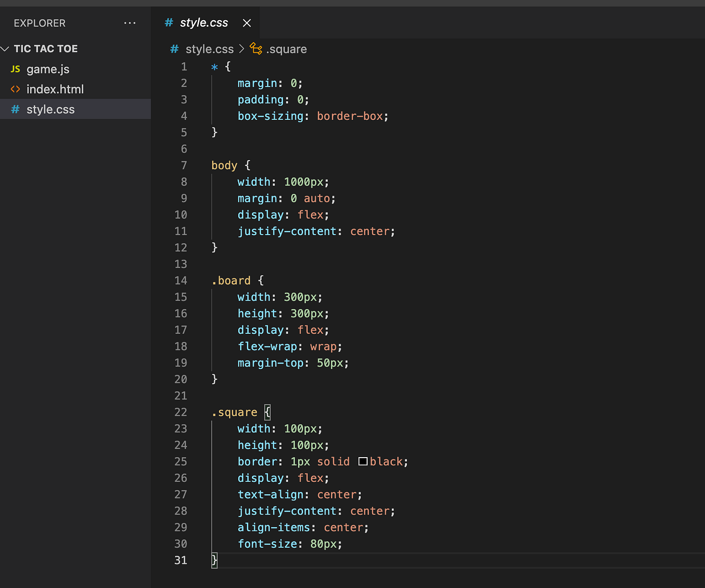
Task: Click the 'align-items' property on line 29
Action: (274, 527)
